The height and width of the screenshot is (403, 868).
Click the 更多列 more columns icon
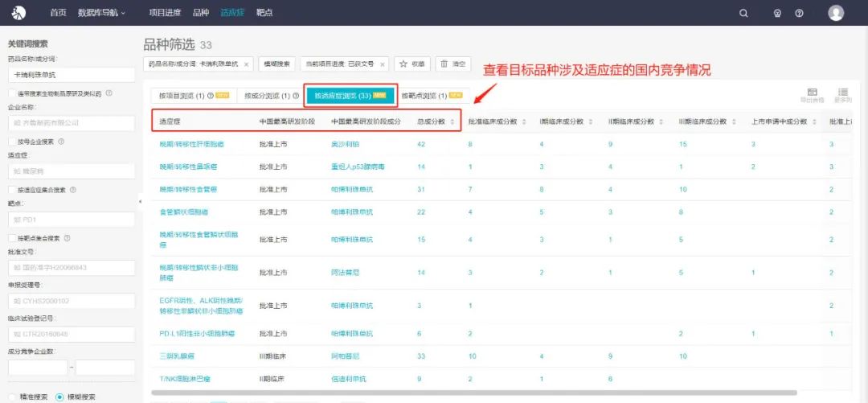point(842,95)
